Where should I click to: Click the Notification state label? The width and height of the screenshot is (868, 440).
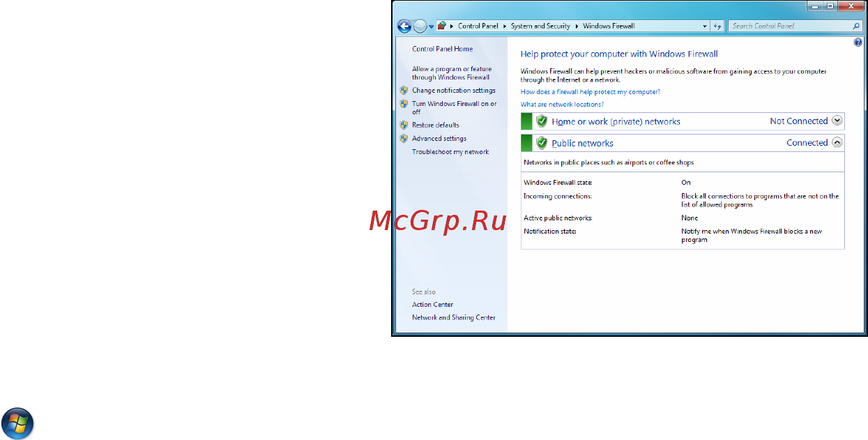click(550, 231)
